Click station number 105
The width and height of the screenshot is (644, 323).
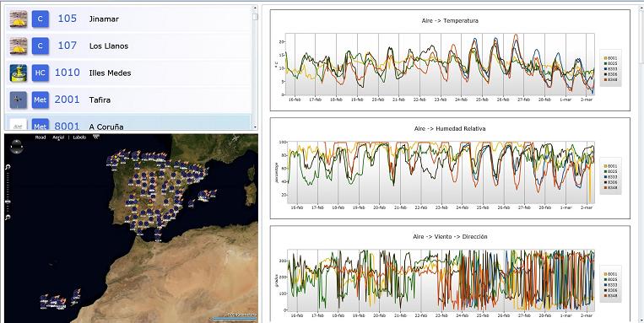tap(67, 19)
